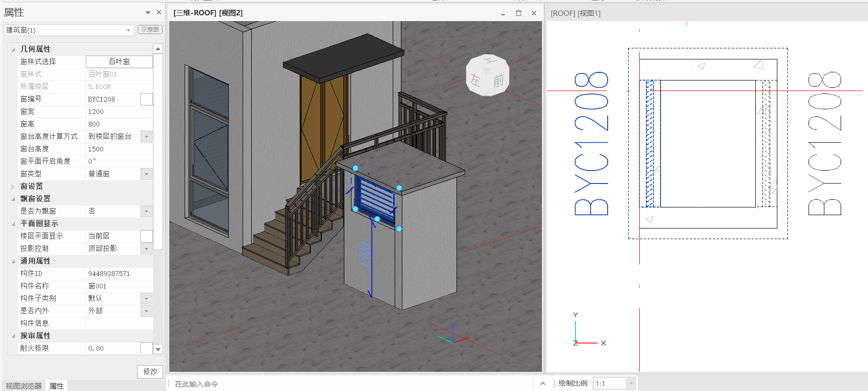Open the 属性 panel options arrow menu
The image size is (868, 391).
click(148, 12)
